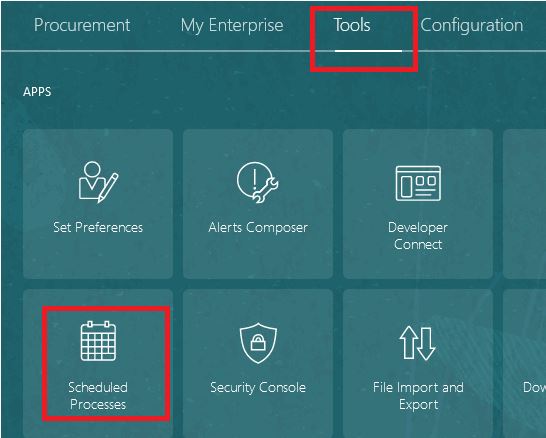Screen dimensions: 546x438
Task: Click the white underline beneath the Tools tab
Action: tap(368, 51)
